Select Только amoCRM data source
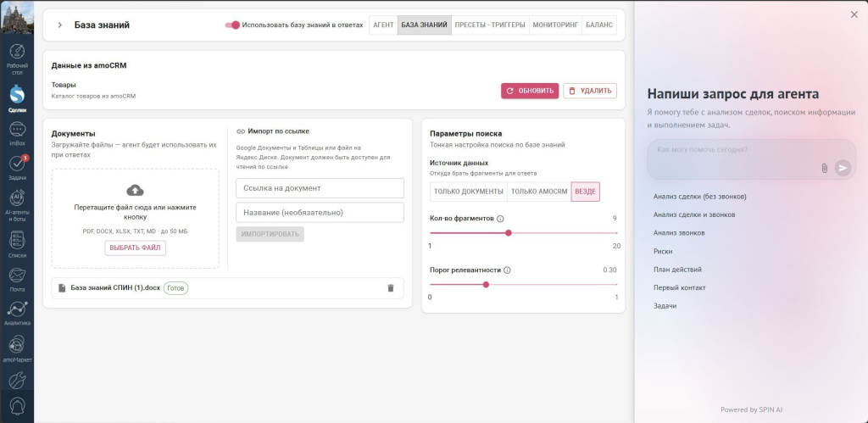The image size is (868, 423). [x=539, y=192]
